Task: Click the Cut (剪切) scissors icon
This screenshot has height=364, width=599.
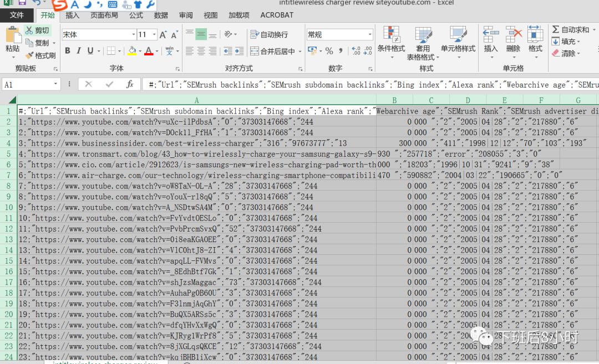Action: tap(30, 30)
